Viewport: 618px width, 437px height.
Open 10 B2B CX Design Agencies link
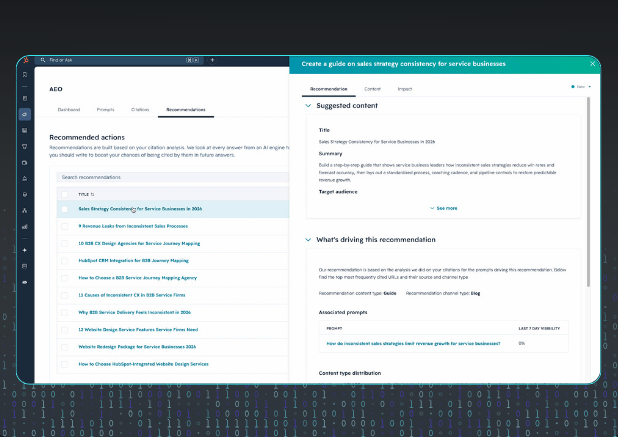tap(139, 244)
